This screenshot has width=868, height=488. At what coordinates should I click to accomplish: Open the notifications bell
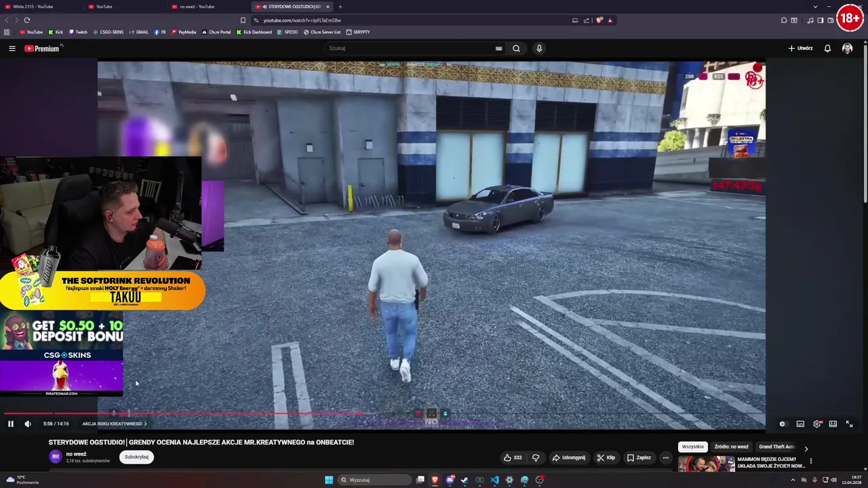click(x=827, y=48)
